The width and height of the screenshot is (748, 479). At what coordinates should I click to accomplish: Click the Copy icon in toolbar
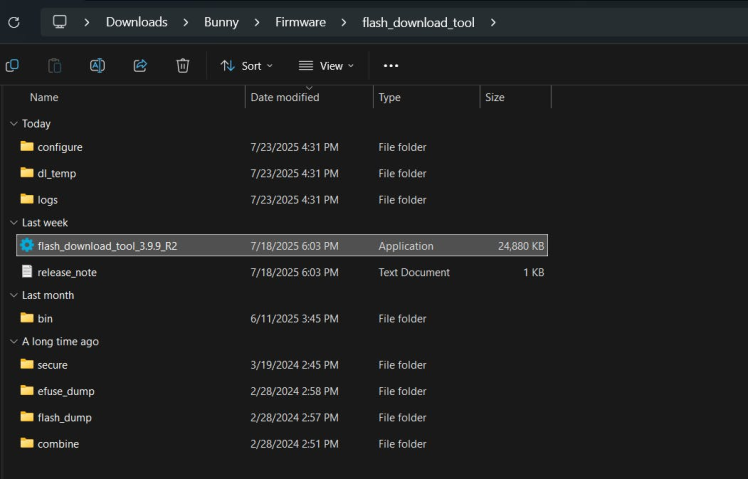point(12,66)
